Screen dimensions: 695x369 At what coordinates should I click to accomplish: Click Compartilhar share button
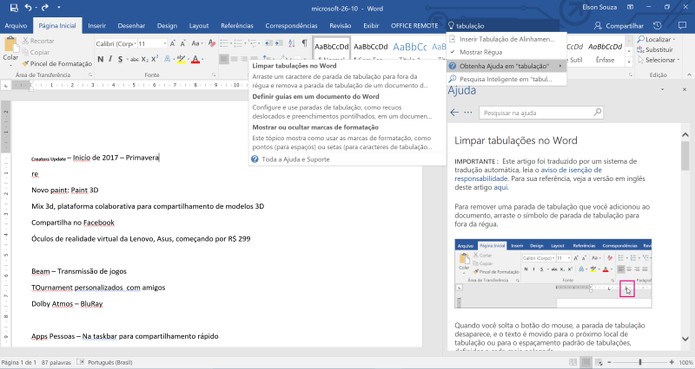(619, 26)
